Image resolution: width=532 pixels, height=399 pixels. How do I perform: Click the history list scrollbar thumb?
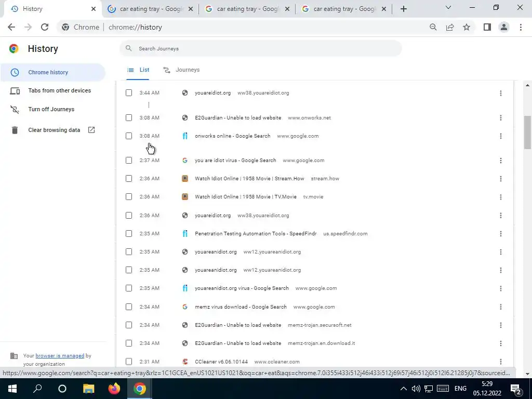tap(527, 132)
